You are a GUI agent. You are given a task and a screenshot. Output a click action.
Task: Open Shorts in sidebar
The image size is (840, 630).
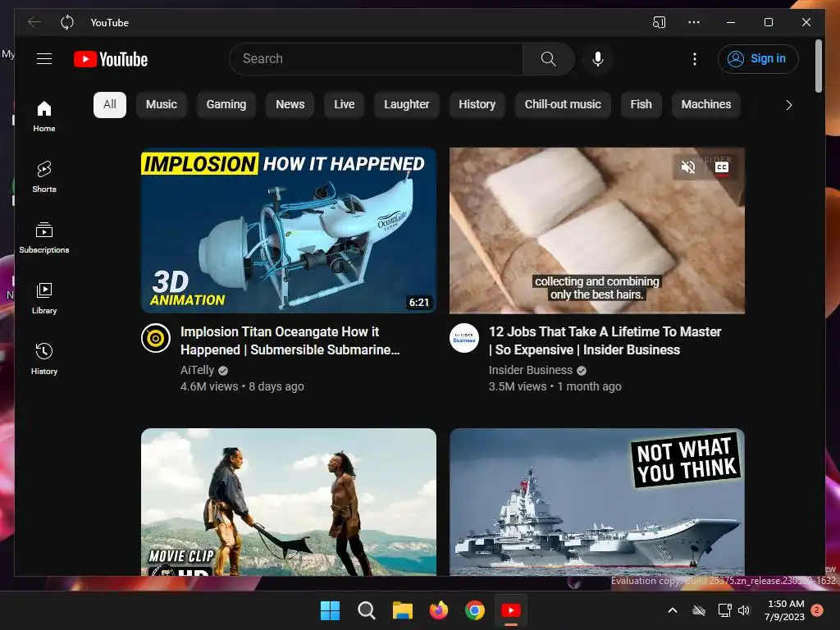point(44,177)
